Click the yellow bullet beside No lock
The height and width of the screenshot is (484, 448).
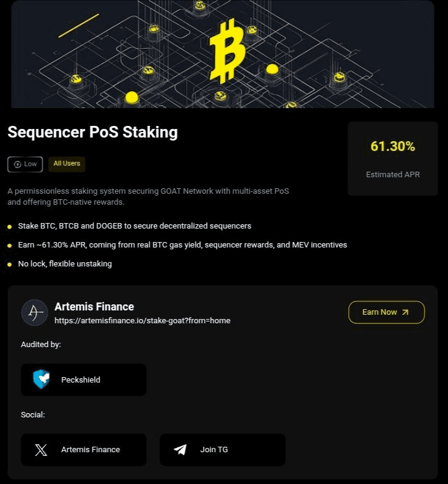pyautogui.click(x=10, y=264)
